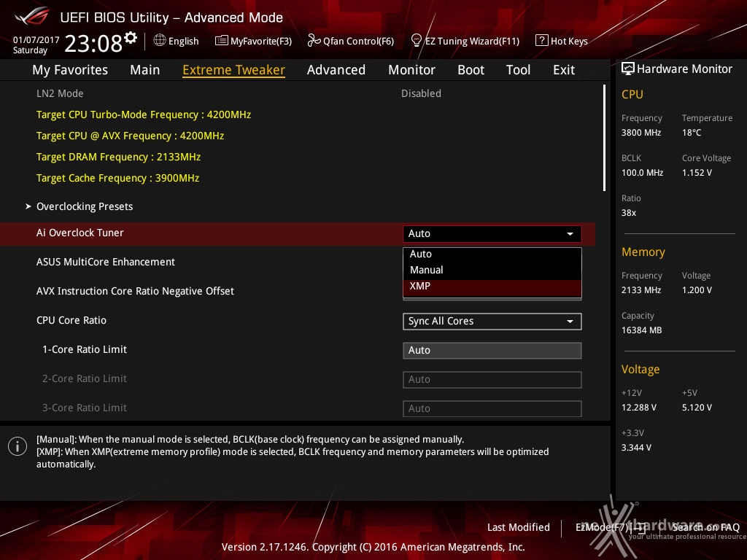Select the Extreme Tweaker tab
The width and height of the screenshot is (747, 560).
[234, 70]
